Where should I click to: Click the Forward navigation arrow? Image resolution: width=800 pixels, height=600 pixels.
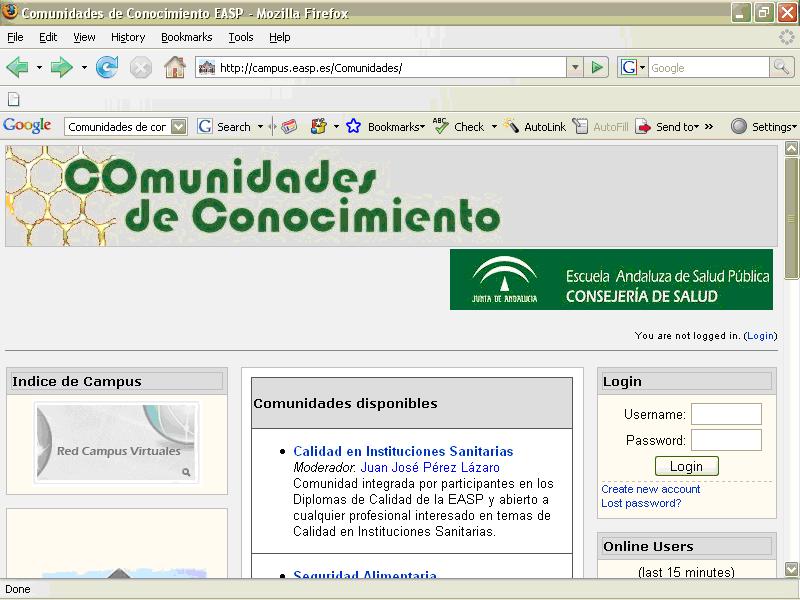point(61,68)
